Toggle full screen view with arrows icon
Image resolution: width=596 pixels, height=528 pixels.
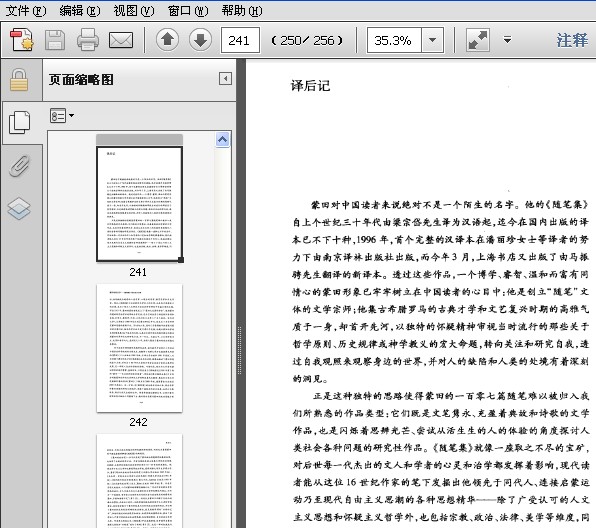(478, 40)
